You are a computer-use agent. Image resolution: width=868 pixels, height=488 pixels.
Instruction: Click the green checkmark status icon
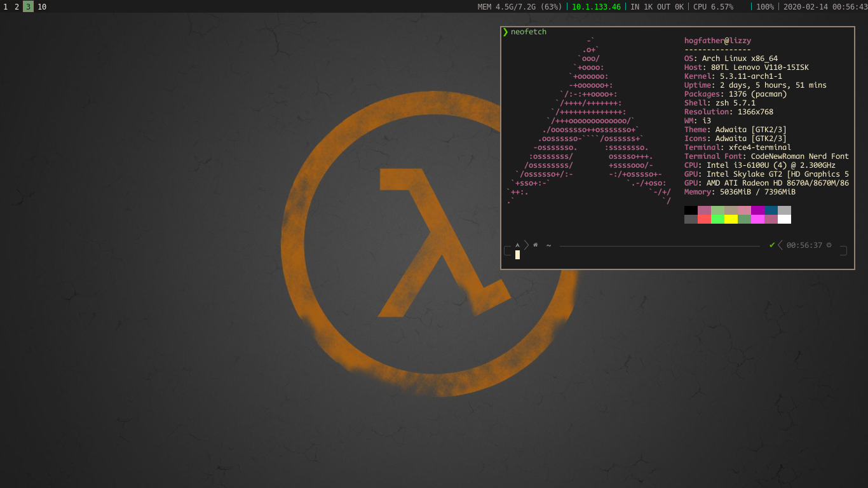772,245
